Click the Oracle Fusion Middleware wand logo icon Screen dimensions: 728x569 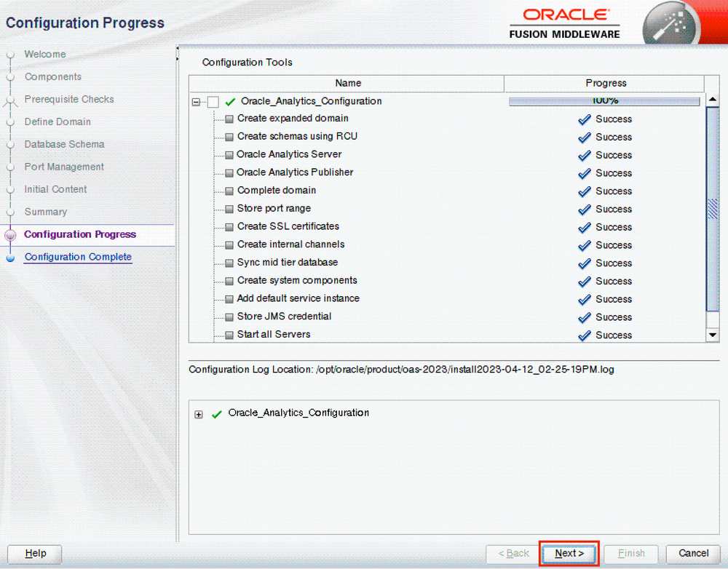pos(671,25)
